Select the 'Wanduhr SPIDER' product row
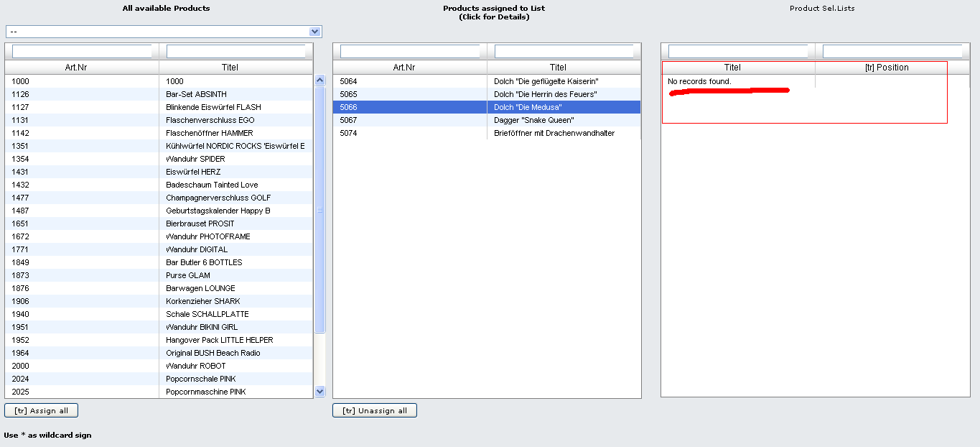Viewport: 980px width, 447px height. tap(195, 159)
